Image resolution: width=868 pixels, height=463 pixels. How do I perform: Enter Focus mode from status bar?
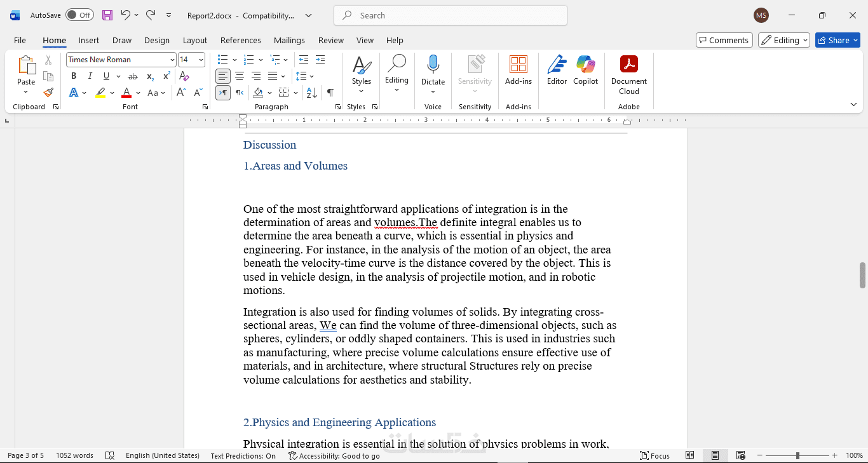pos(654,455)
